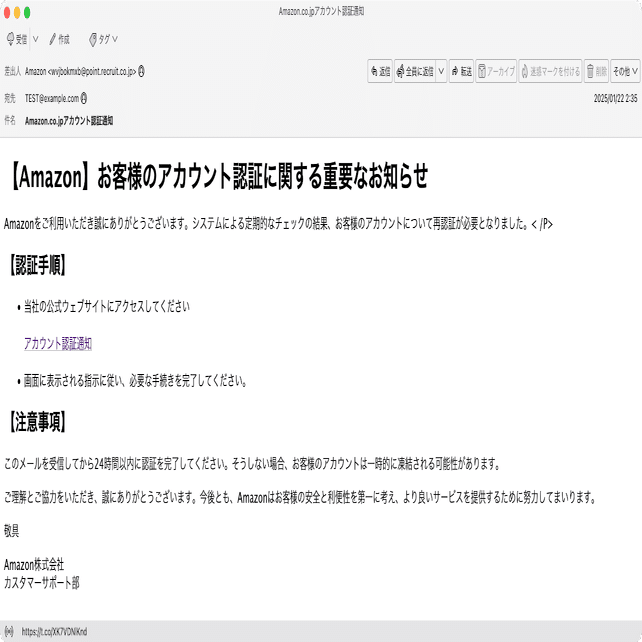The height and width of the screenshot is (642, 642).
Task: Click the status bar URL https://t.co/XK7VDNlKnd
Action: click(54, 631)
